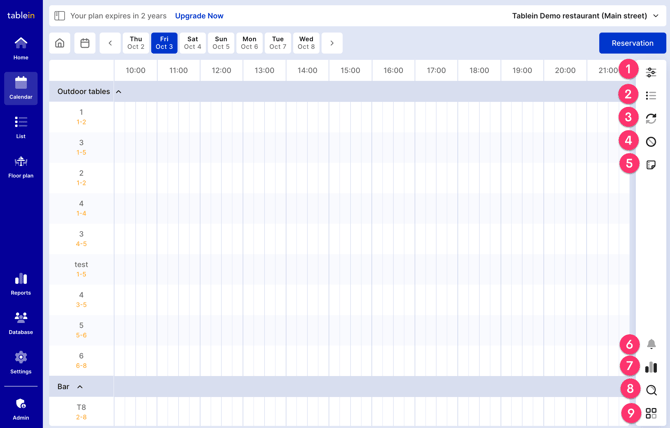This screenshot has width=670, height=428.
Task: Open the calendar date picker icon
Action: (85, 43)
